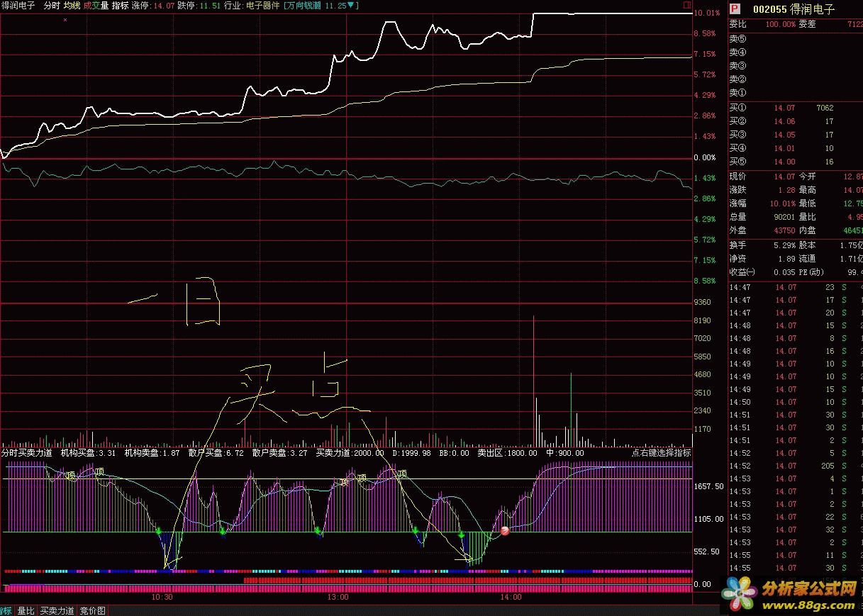Click the 0.00% baseline axis label
This screenshot has width=863, height=616.
tap(706, 157)
